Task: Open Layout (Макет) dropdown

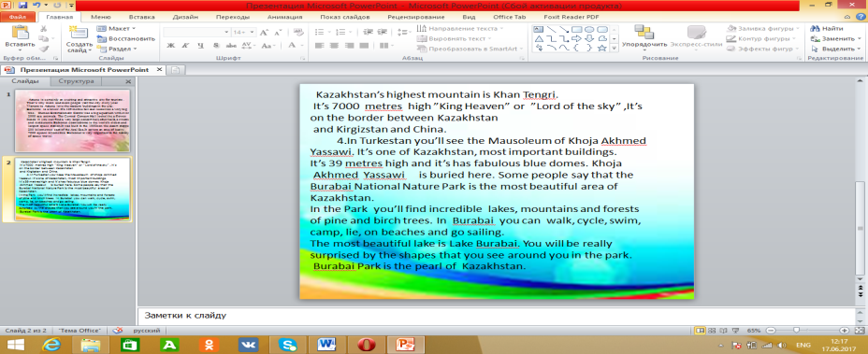Action: point(117,28)
